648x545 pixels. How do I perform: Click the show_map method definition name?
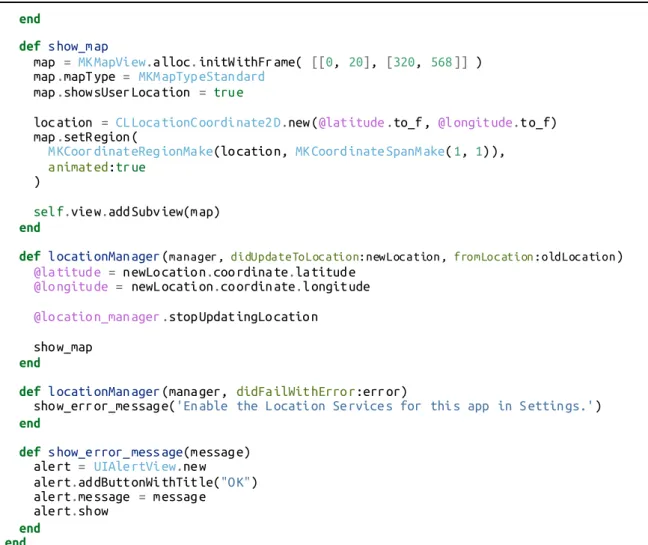point(78,46)
